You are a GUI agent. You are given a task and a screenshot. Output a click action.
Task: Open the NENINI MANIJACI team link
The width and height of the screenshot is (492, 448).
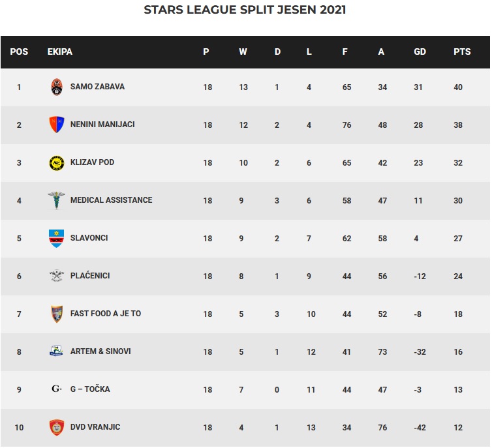pyautogui.click(x=102, y=125)
